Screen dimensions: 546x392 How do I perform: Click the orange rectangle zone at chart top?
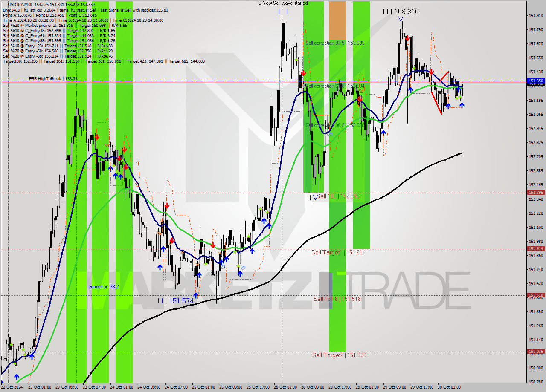(x=337, y=20)
